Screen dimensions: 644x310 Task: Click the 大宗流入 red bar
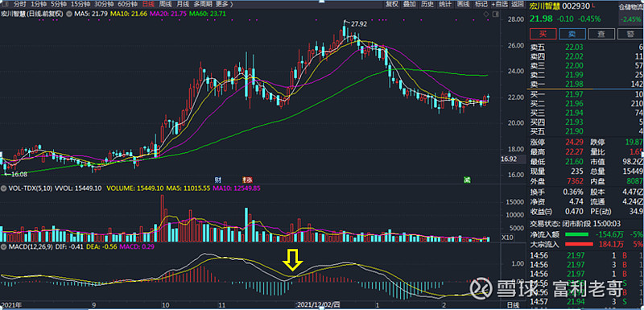579,244
